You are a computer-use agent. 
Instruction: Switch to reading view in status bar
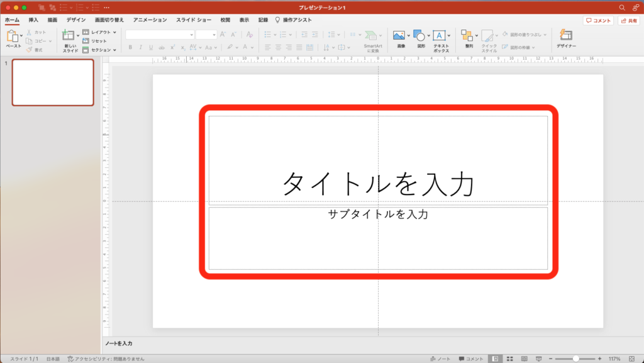523,358
